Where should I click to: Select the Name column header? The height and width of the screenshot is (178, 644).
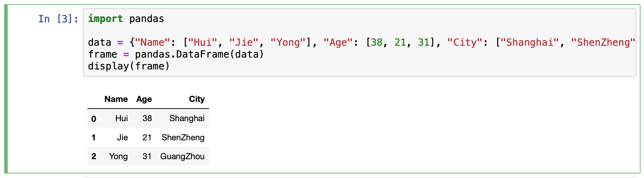116,99
